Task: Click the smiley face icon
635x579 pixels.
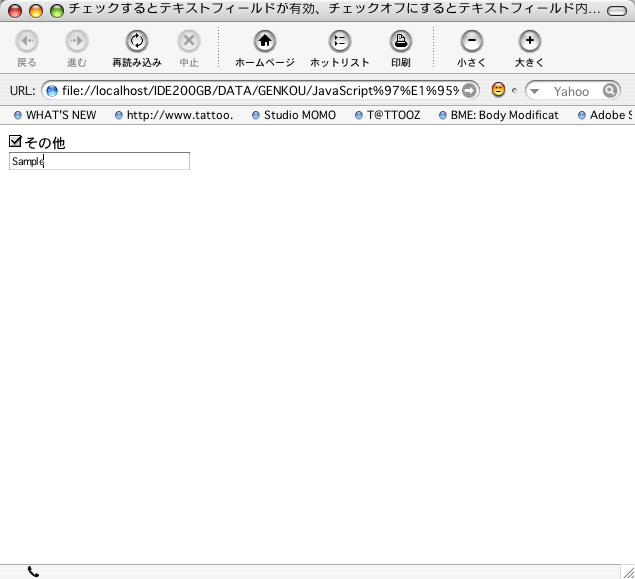Action: 498,89
